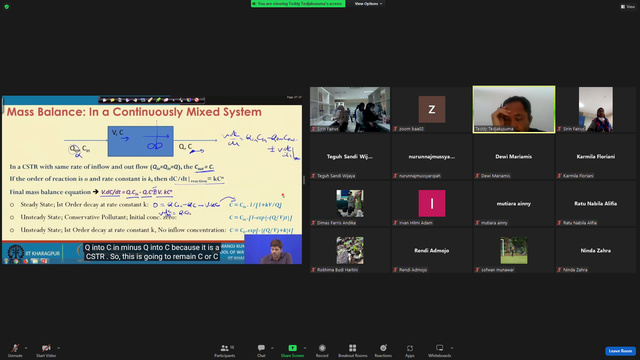Click the View button in the top right

(628, 7)
